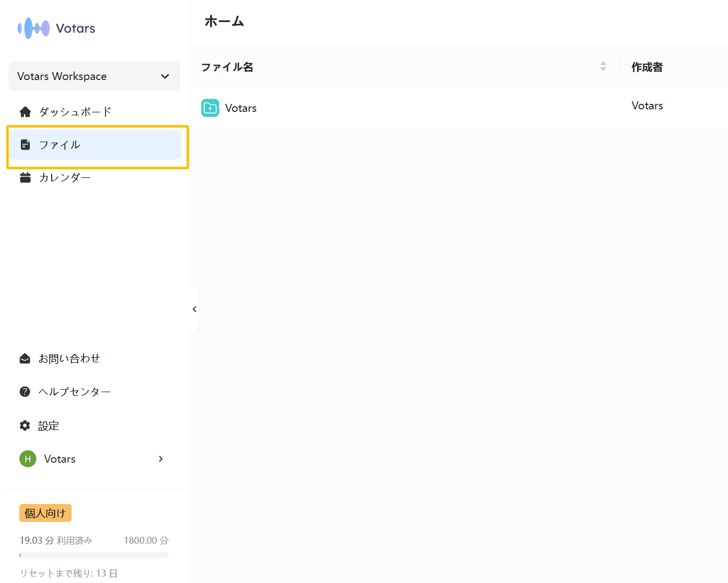Open お問い合わせ contact page
728x583 pixels.
pyautogui.click(x=69, y=358)
